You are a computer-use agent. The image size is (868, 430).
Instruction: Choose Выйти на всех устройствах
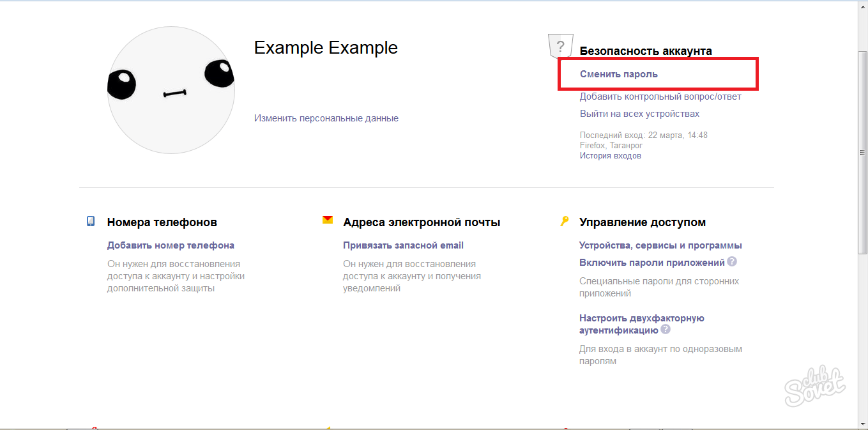639,114
